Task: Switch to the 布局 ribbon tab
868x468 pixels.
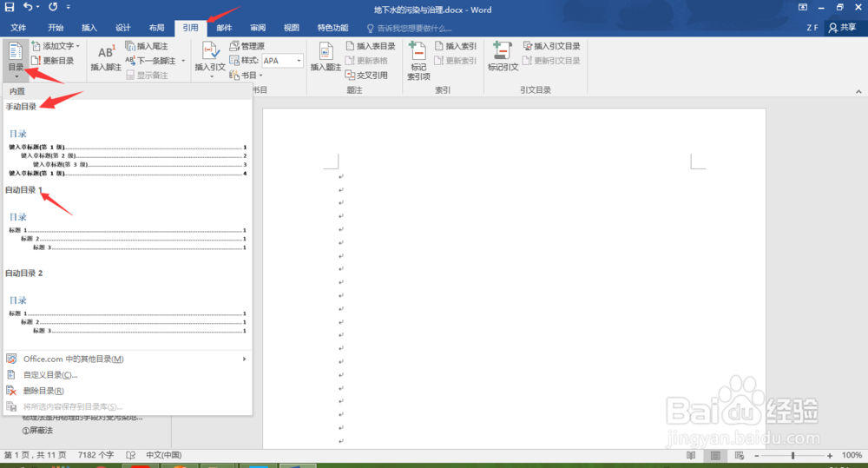Action: (156, 28)
